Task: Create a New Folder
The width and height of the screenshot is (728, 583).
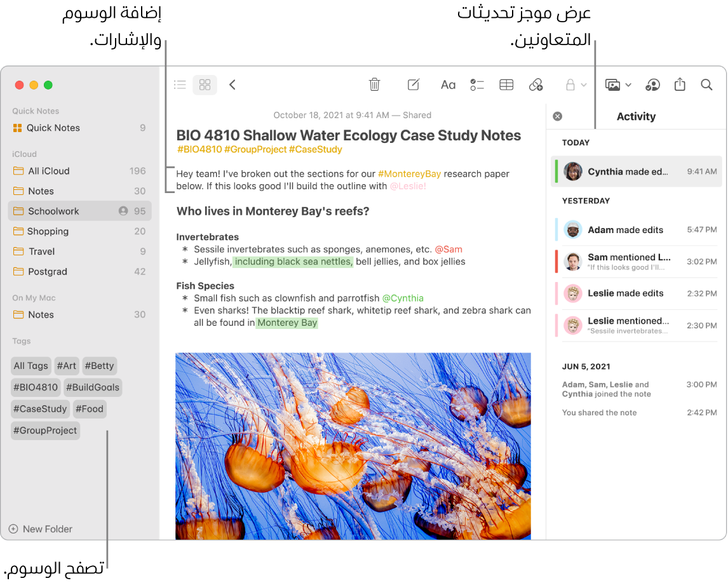Action: pyautogui.click(x=40, y=529)
